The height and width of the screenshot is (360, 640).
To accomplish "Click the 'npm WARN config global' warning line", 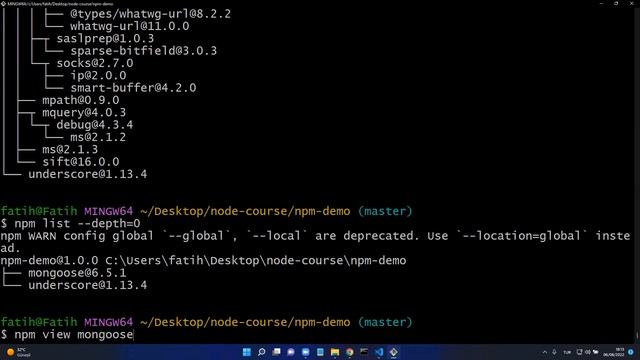I will click(316, 242).
